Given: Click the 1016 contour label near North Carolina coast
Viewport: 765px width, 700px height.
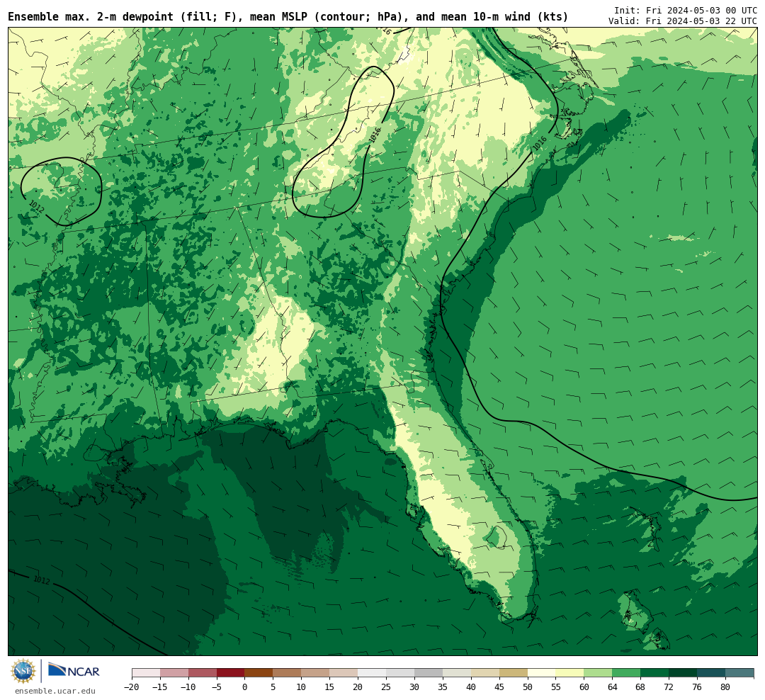Looking at the screenshot, I should pos(540,143).
